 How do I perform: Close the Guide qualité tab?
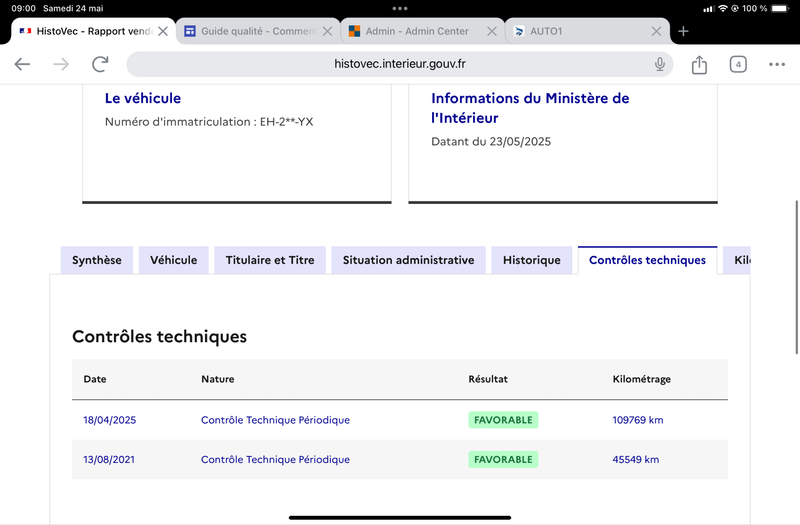coord(327,31)
